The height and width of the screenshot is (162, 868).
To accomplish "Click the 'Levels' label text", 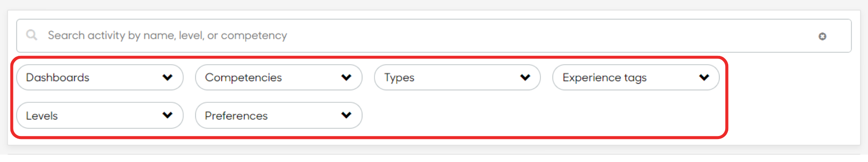I will click(x=42, y=116).
